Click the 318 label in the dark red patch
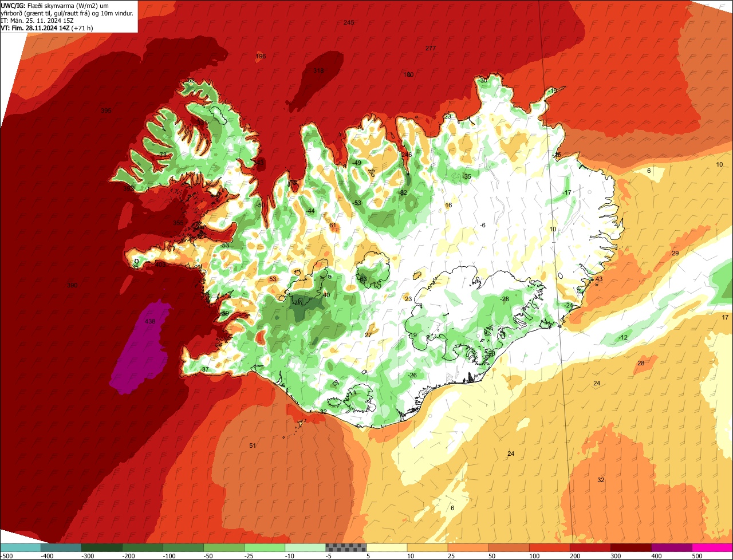The height and width of the screenshot is (560, 733). pyautogui.click(x=318, y=71)
